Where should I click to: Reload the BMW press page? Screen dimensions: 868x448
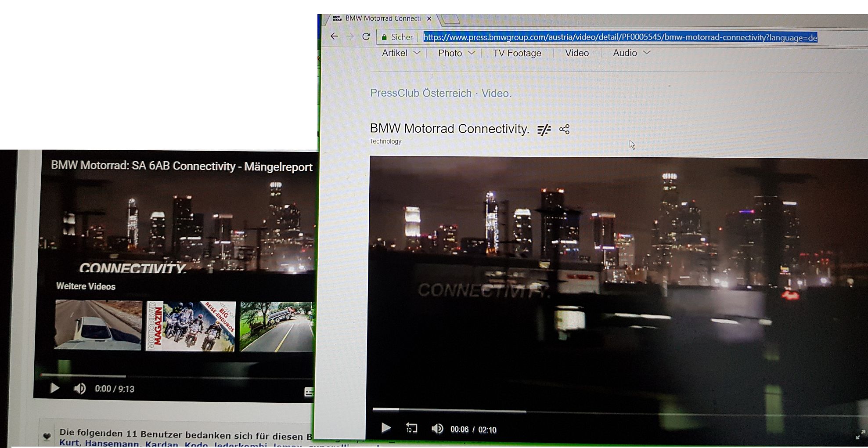(x=366, y=36)
